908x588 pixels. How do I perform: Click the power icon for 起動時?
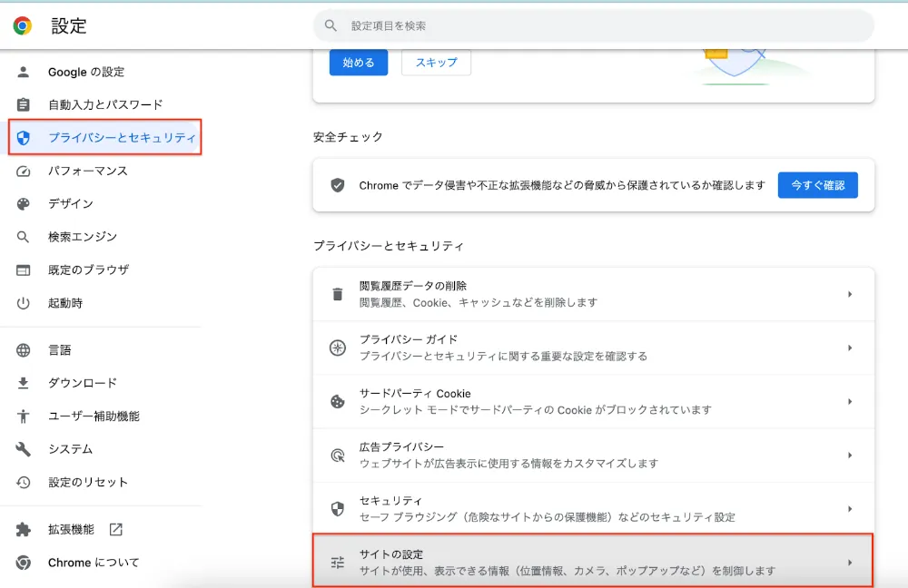point(24,303)
